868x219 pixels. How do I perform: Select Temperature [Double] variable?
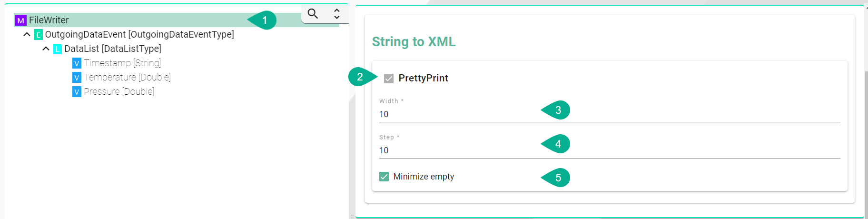pos(127,77)
